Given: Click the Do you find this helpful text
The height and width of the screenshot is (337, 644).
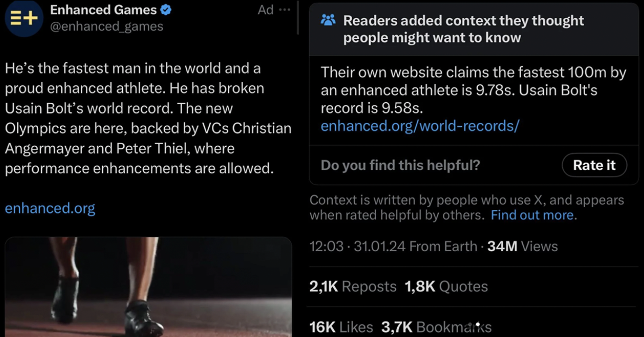Looking at the screenshot, I should (400, 165).
